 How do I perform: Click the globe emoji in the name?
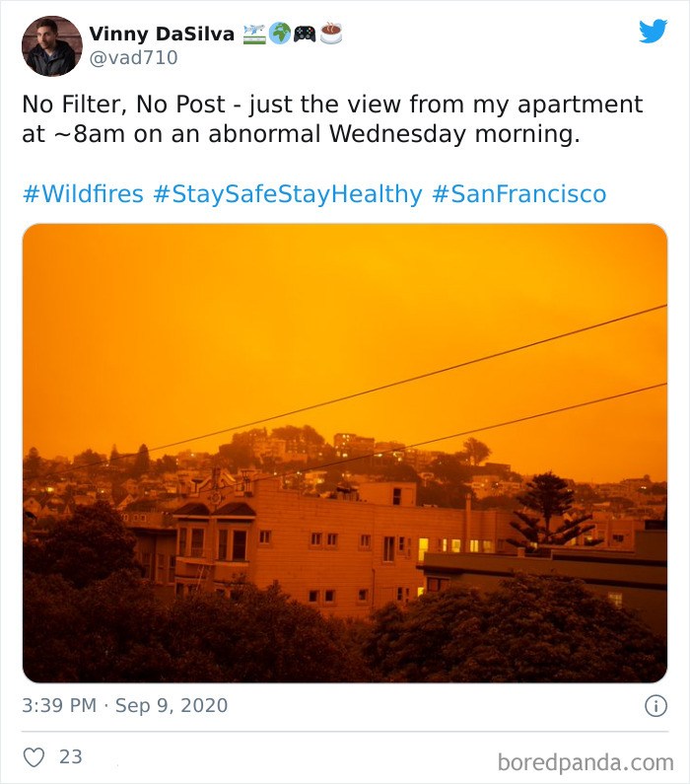click(279, 34)
